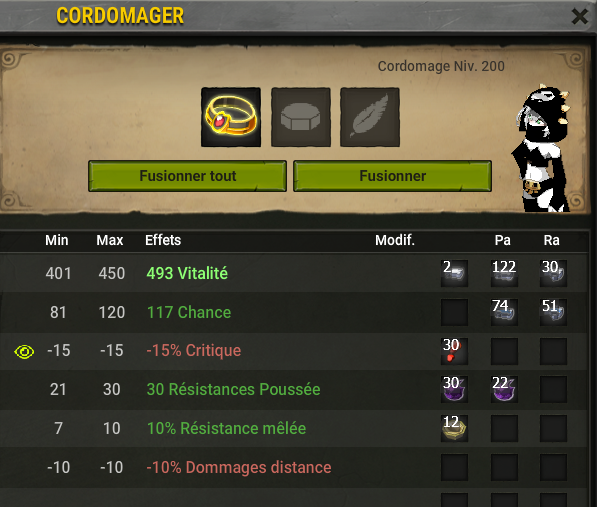Use the Critique rune with quantity 30
This screenshot has width=597, height=507.
(454, 351)
